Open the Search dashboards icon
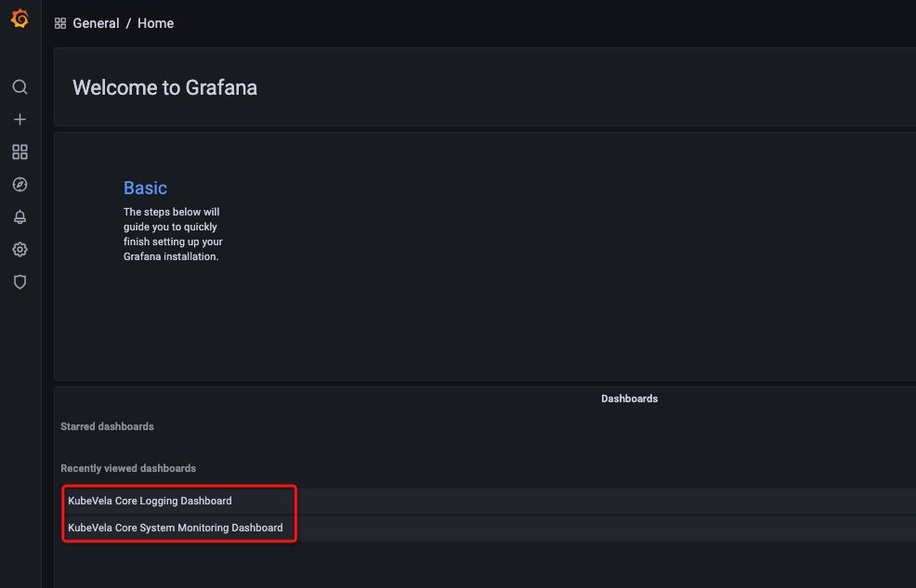The height and width of the screenshot is (588, 916). click(x=20, y=87)
